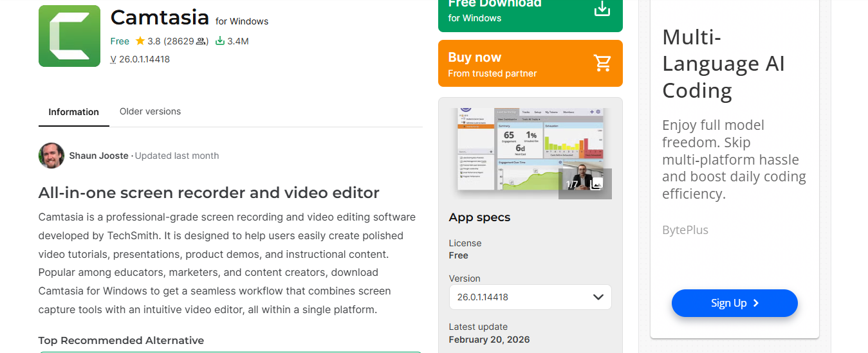Click the green downloads icon beside 3.4M
The height and width of the screenshot is (353, 868).
pos(219,41)
